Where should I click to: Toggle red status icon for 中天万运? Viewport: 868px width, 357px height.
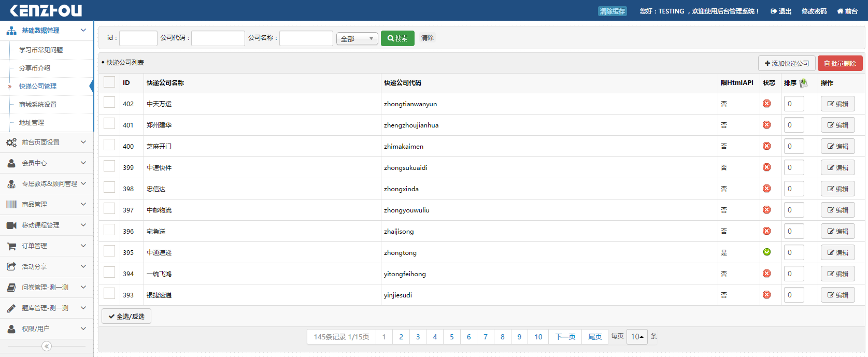tap(767, 104)
